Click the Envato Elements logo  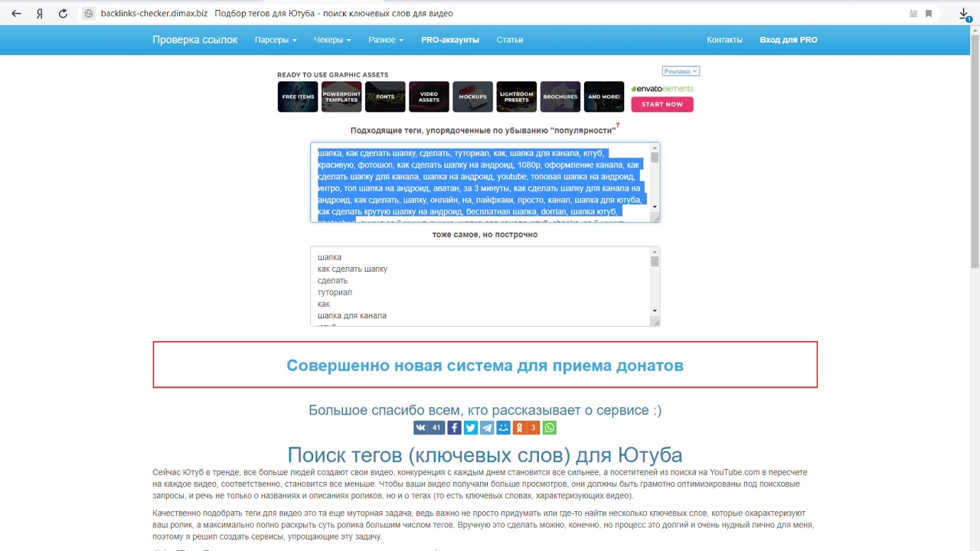click(x=662, y=89)
